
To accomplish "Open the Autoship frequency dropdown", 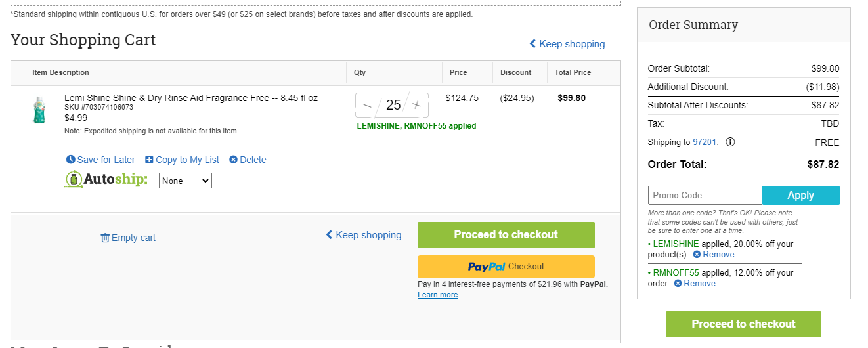I will tap(185, 181).
